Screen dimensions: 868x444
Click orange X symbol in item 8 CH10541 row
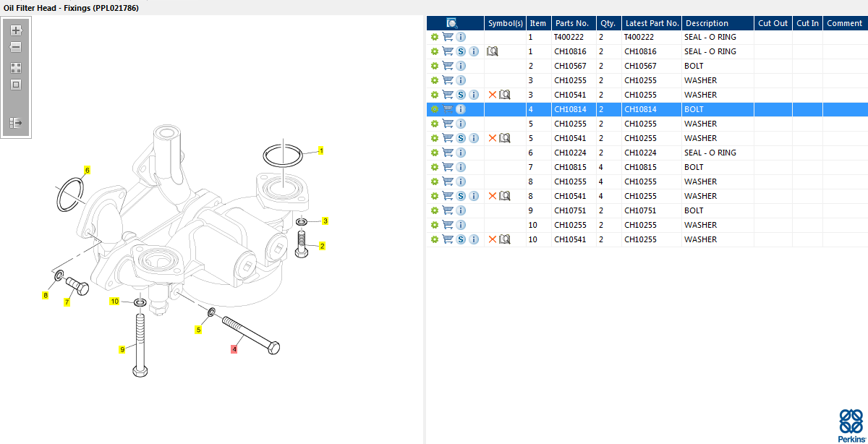[x=493, y=196]
